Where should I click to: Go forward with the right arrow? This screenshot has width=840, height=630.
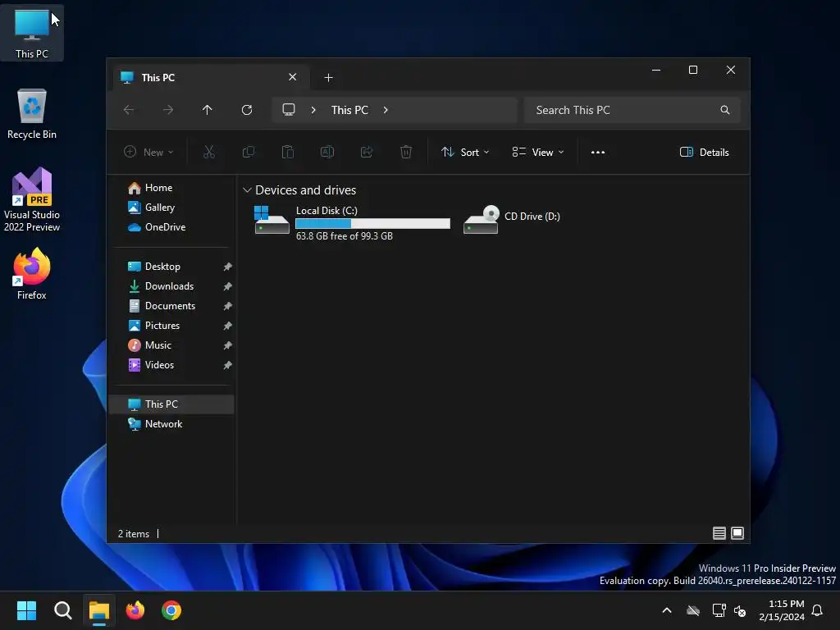point(168,110)
